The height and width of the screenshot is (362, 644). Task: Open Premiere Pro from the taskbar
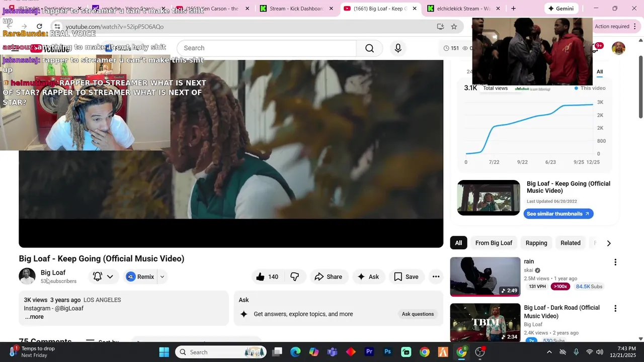[369, 352]
